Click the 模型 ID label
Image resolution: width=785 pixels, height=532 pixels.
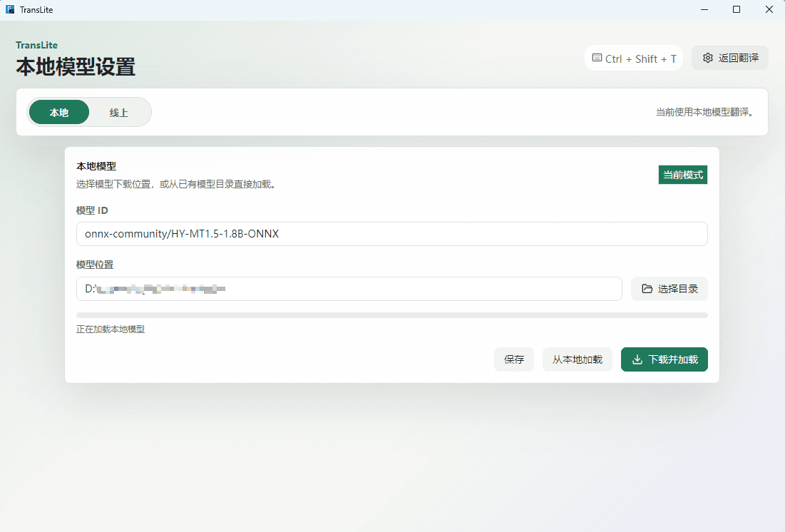(x=92, y=210)
